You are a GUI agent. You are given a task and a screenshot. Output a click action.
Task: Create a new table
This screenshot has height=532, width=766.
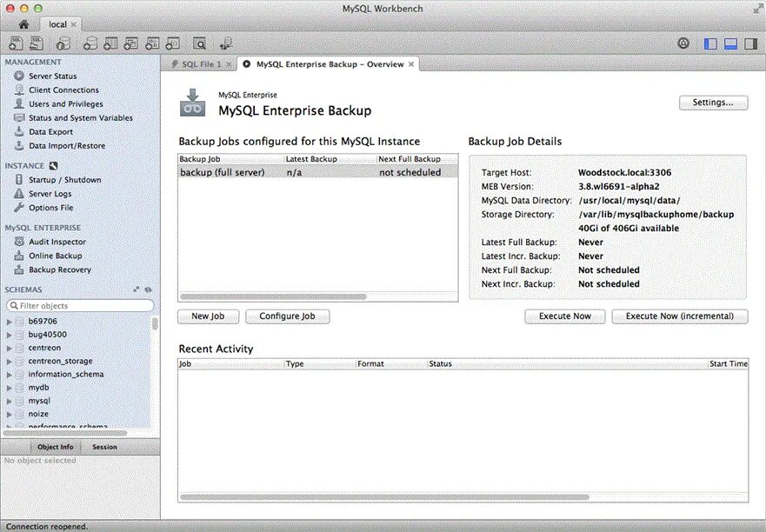click(110, 43)
